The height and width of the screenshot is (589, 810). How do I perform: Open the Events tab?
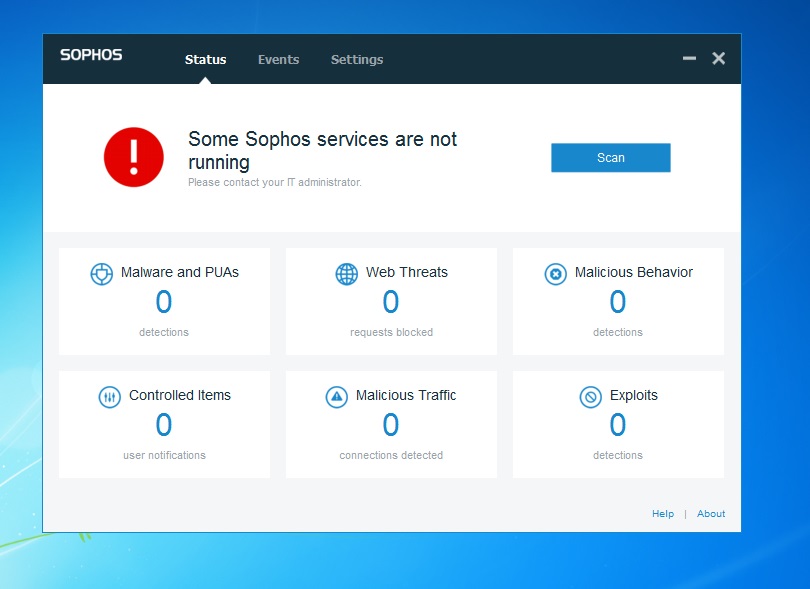[278, 59]
